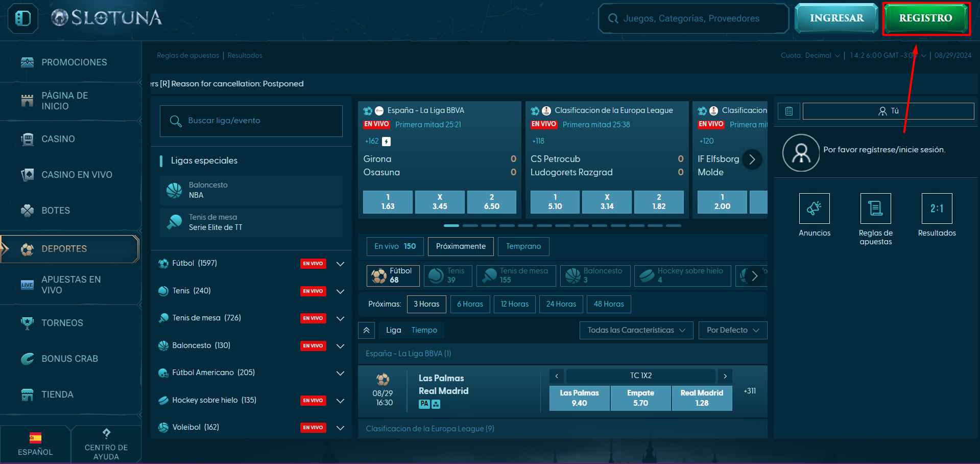Screen dimensions: 980x464
Task: Toggle the sidebar collapse icon beside the logo
Action: (23, 18)
